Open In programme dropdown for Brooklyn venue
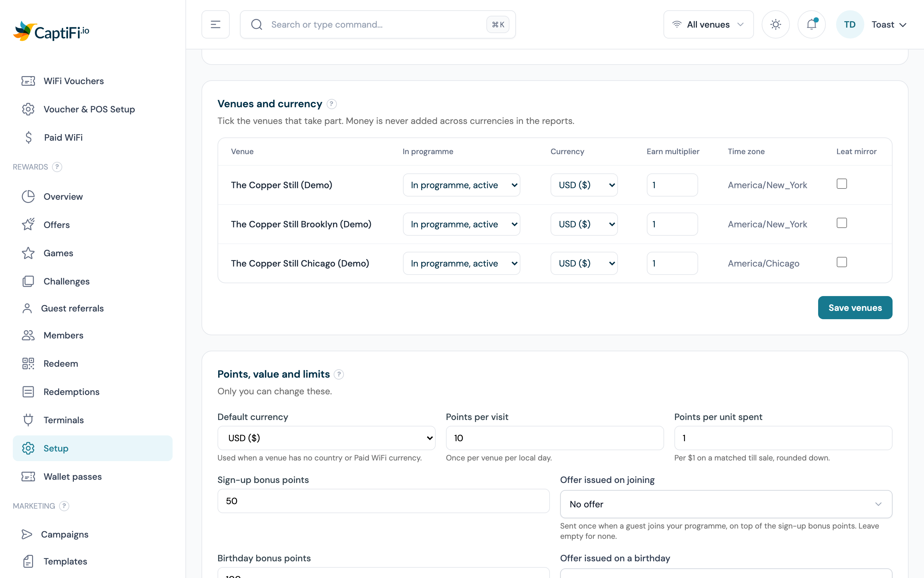Screen dimensions: 924x578 pos(461,224)
